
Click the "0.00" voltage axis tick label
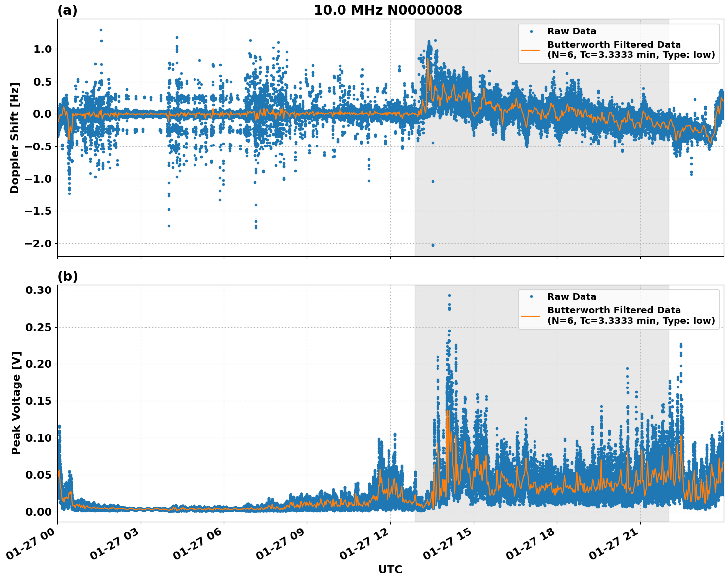pyautogui.click(x=40, y=512)
